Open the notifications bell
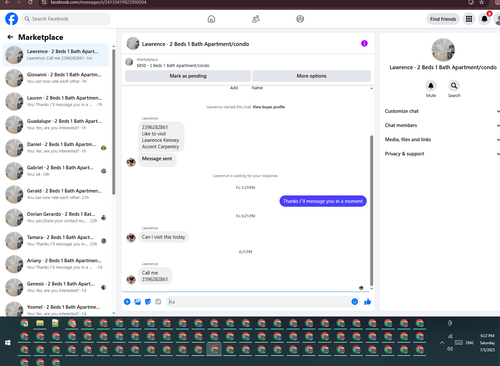 484,19
